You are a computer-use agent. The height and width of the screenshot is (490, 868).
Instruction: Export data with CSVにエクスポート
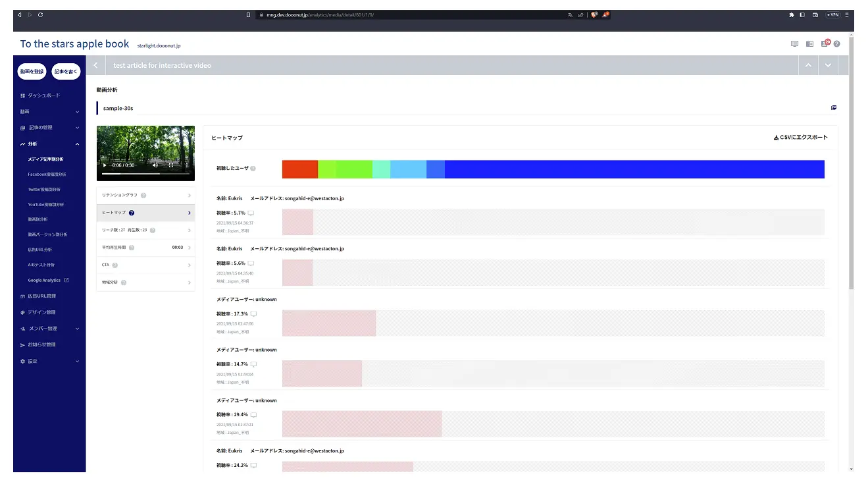pyautogui.click(x=800, y=138)
